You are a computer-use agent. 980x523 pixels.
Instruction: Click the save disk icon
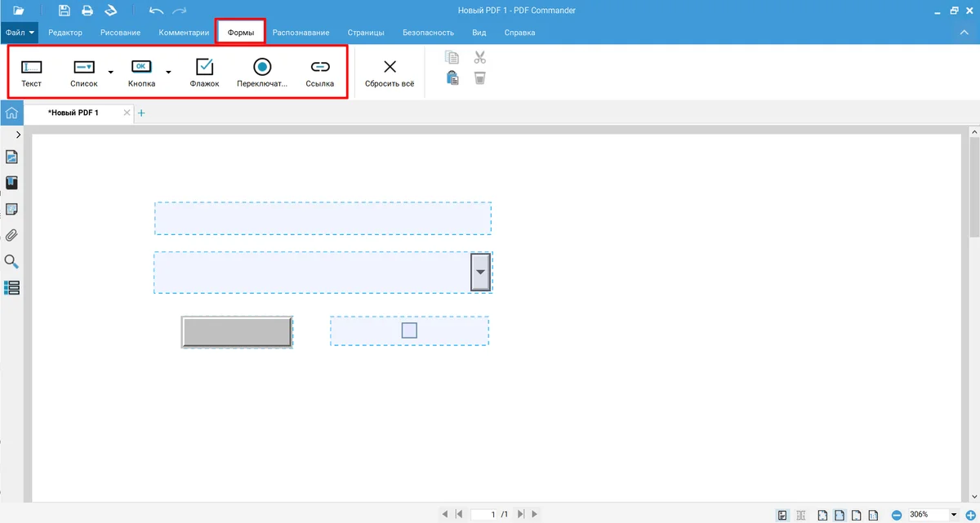tap(65, 11)
